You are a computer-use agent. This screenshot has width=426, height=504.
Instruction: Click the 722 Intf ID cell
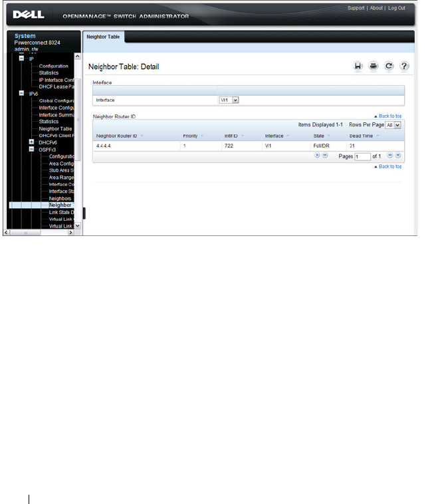click(229, 146)
